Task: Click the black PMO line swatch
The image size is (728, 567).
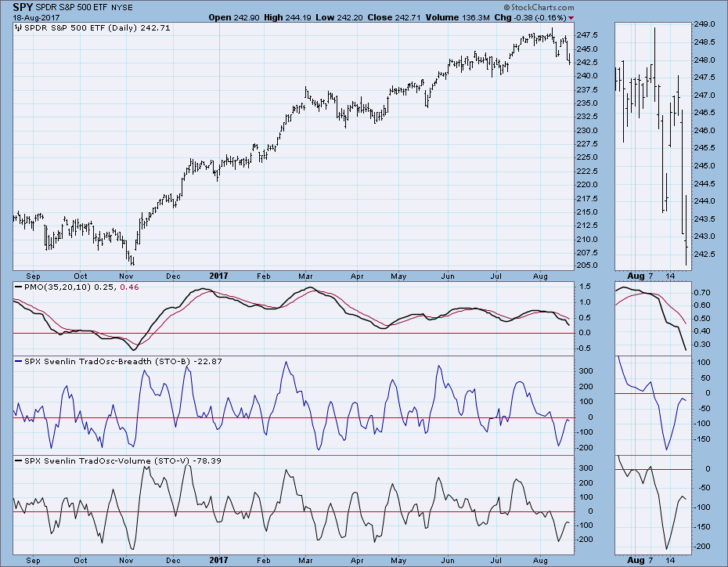Action: click(x=19, y=287)
